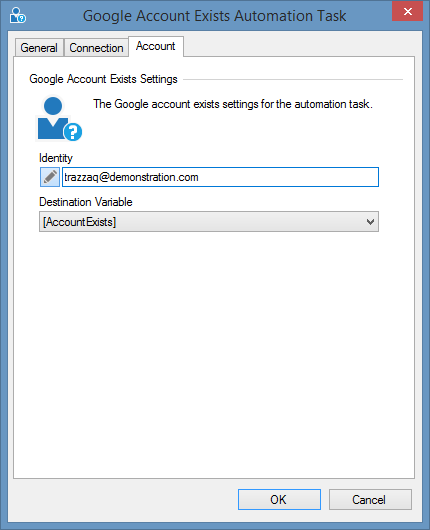Viewport: 430px width, 530px height.
Task: Click the empty white panel area
Action: (x=214, y=355)
